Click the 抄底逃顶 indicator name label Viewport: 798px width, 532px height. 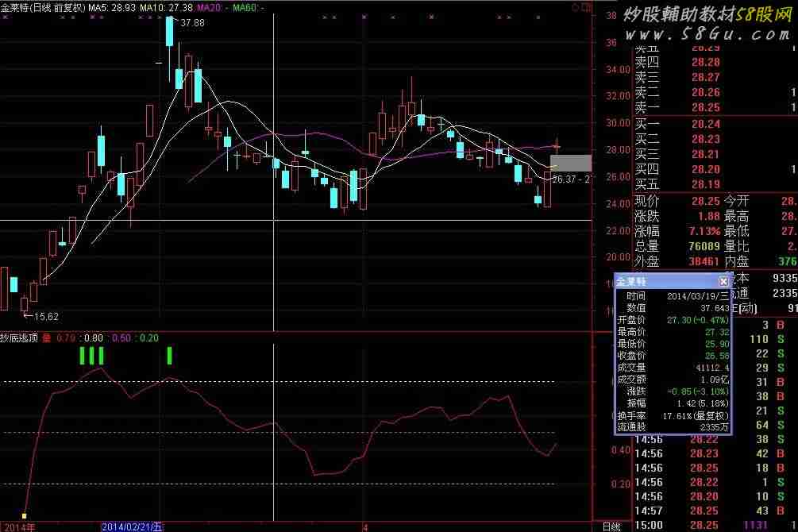click(x=21, y=337)
